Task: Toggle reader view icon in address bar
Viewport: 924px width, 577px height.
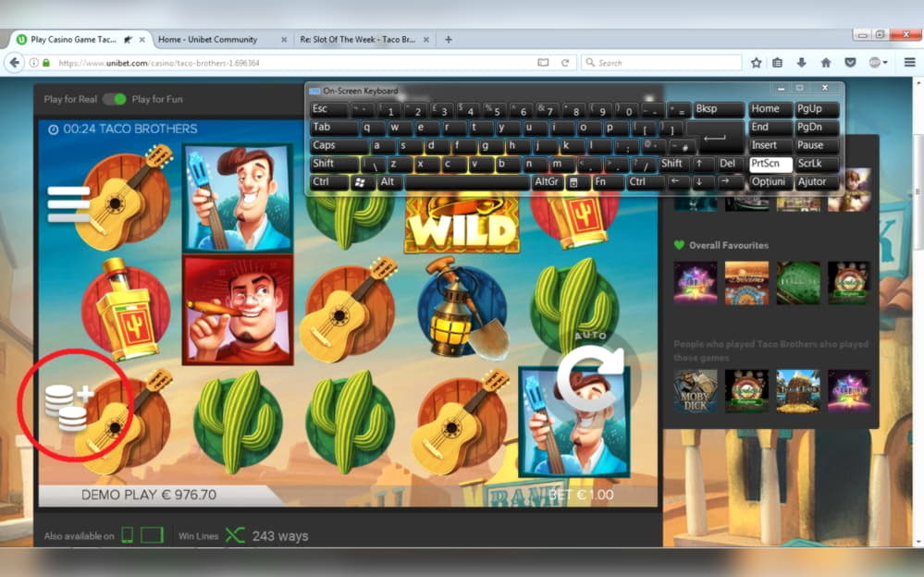Action: click(x=543, y=63)
